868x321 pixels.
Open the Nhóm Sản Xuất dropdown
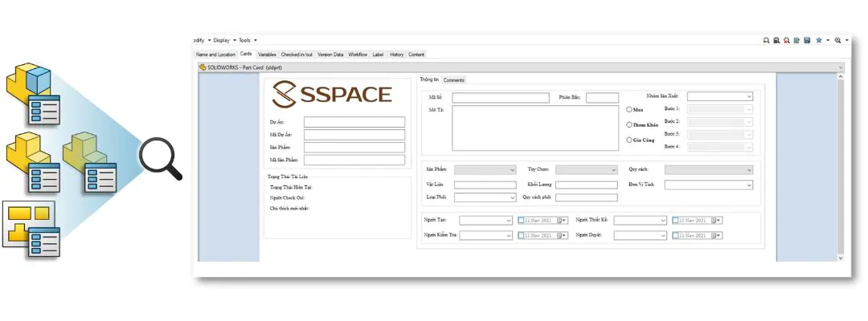[x=720, y=96]
